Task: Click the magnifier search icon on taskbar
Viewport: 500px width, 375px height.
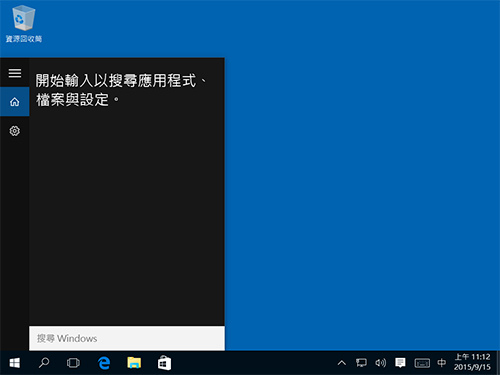Action: pyautogui.click(x=44, y=363)
